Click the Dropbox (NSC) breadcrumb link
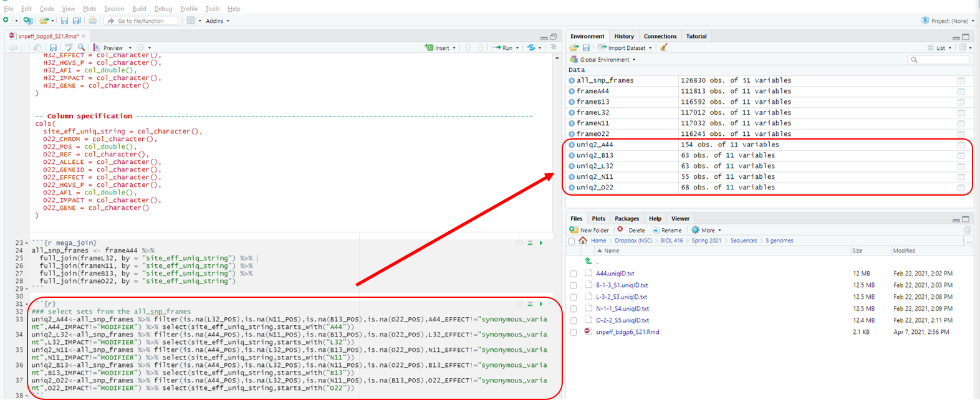 [633, 240]
